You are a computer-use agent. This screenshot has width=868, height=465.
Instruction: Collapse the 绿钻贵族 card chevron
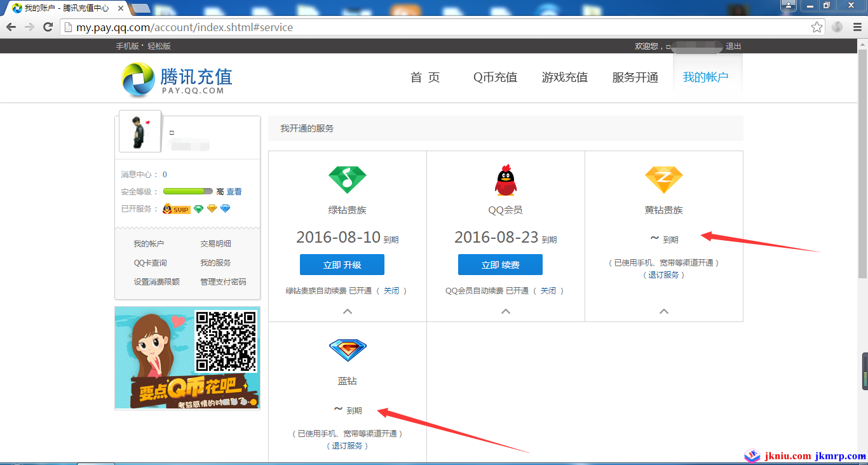[348, 311]
